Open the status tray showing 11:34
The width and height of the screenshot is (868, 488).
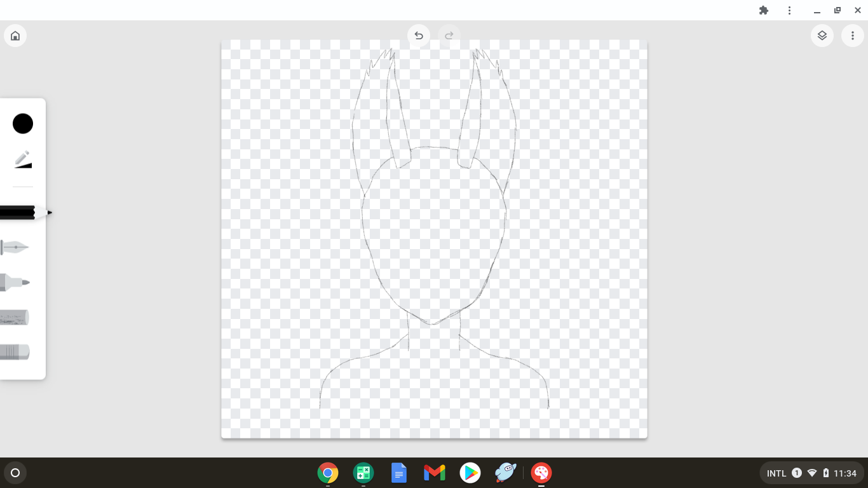click(811, 473)
